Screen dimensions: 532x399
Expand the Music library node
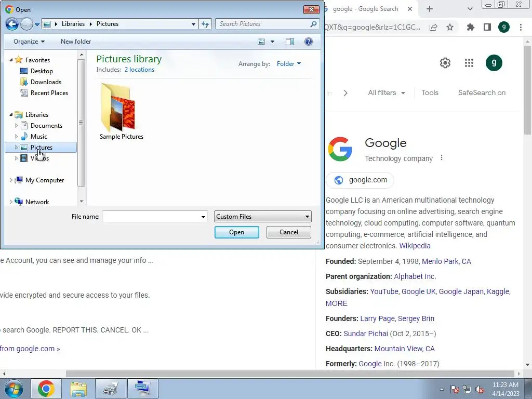(16, 137)
